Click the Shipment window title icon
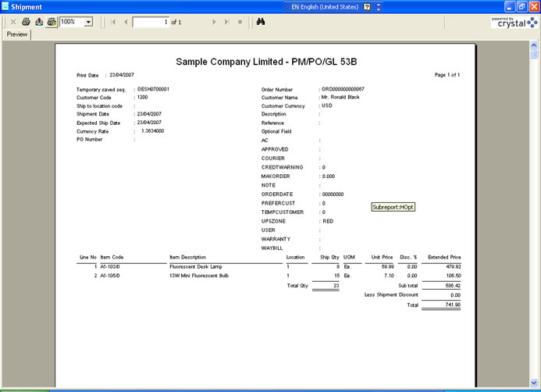This screenshot has width=541, height=392. point(5,6)
